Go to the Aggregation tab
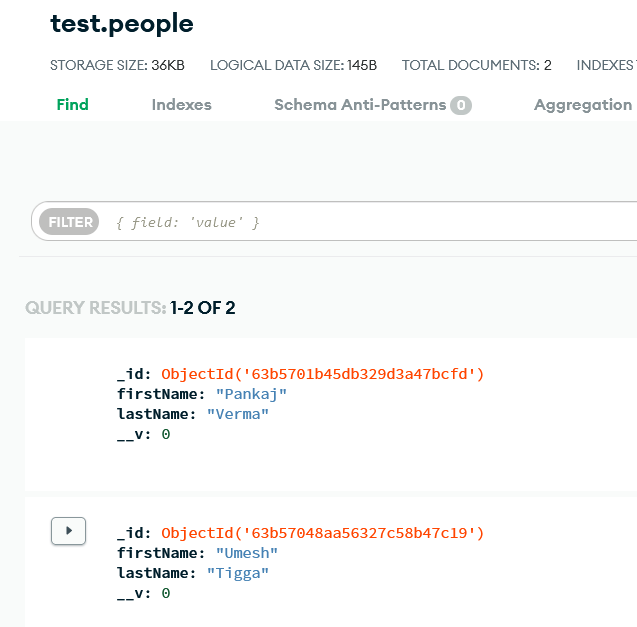 582,105
